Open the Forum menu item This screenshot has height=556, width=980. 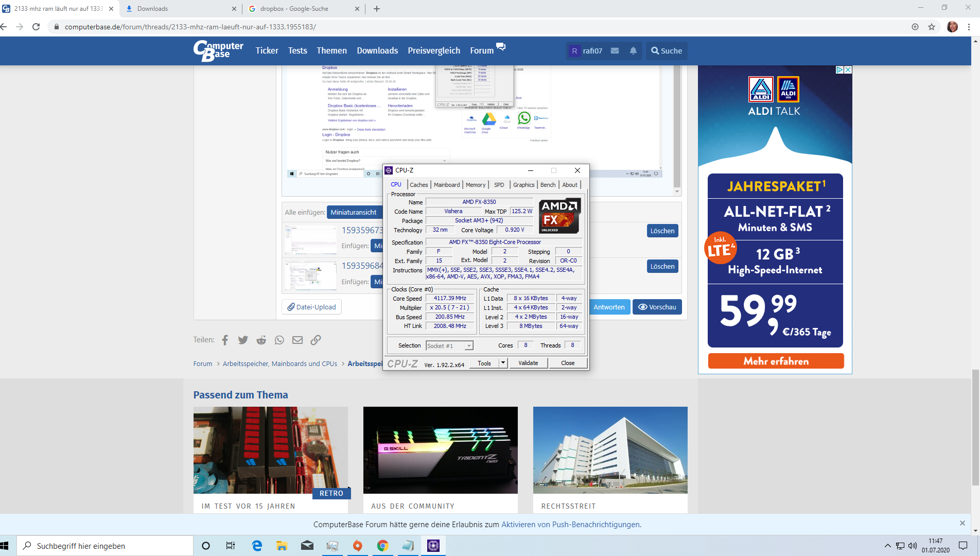click(482, 50)
